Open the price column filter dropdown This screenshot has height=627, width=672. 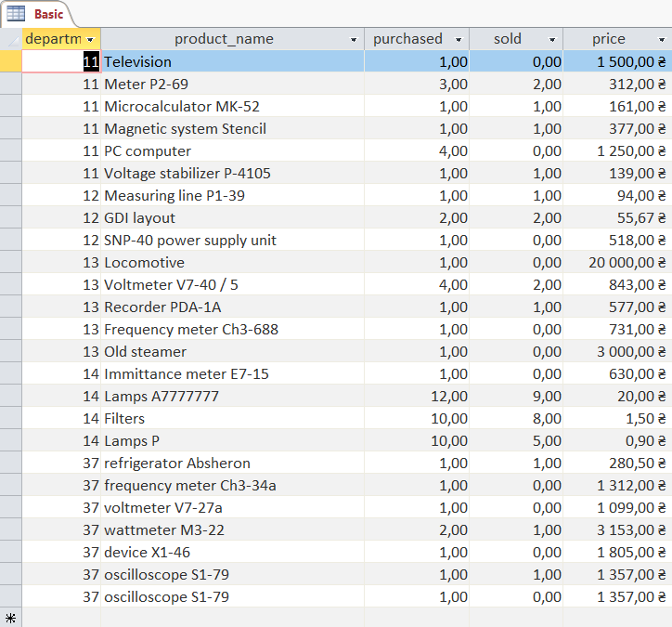tap(661, 39)
